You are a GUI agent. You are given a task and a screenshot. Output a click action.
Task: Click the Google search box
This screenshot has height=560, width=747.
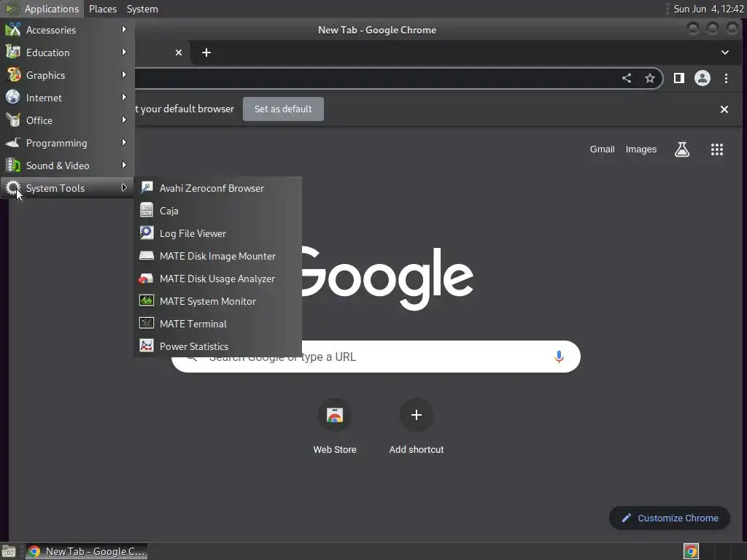click(376, 357)
